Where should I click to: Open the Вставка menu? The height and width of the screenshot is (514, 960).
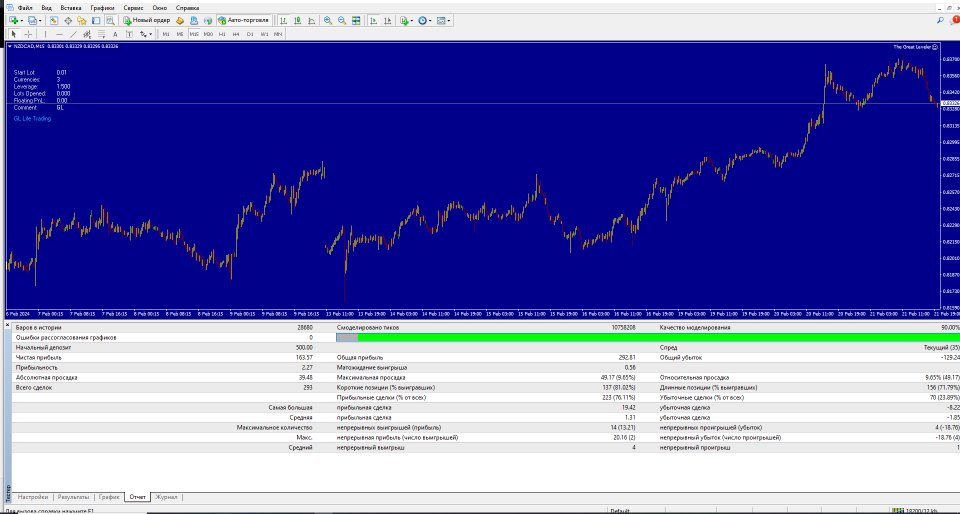tap(71, 8)
